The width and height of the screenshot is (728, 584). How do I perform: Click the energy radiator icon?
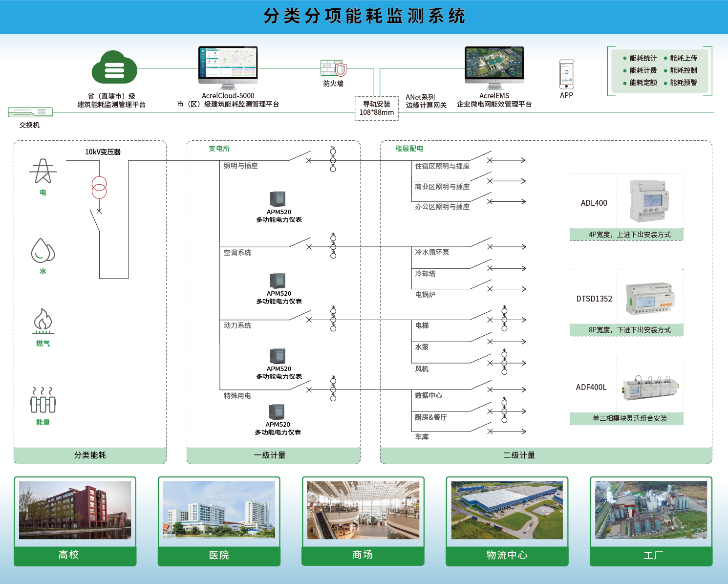[x=43, y=401]
